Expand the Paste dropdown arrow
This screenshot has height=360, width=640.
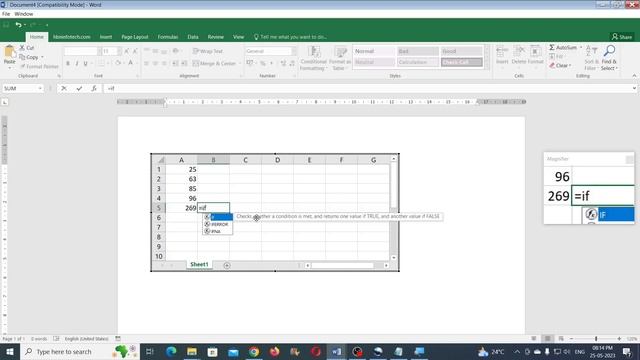(x=9, y=67)
